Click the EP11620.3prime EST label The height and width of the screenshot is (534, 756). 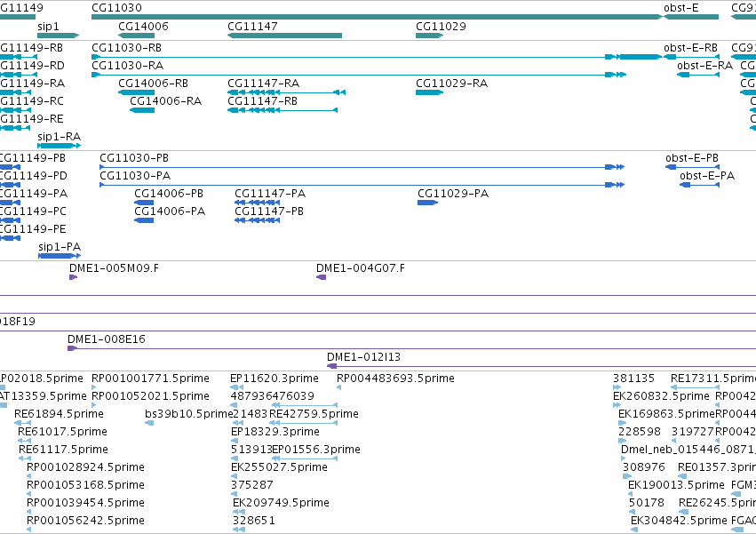click(x=275, y=379)
